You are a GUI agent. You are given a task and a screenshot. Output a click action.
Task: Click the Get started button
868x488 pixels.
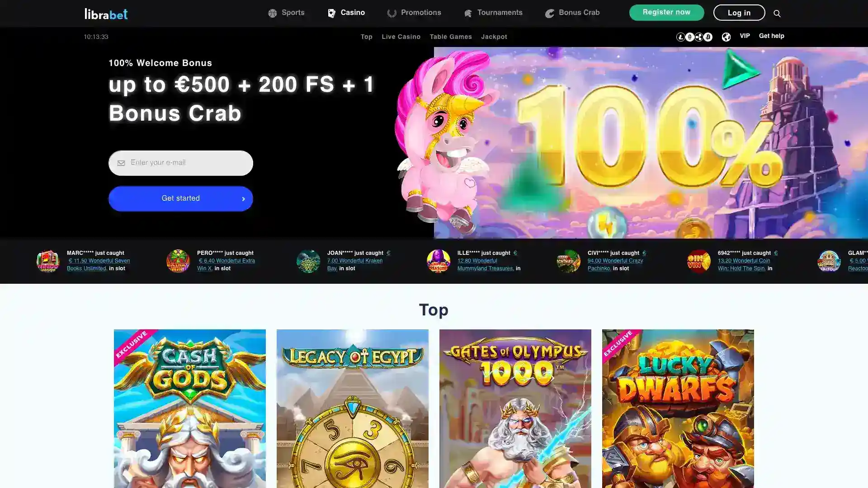pos(181,199)
